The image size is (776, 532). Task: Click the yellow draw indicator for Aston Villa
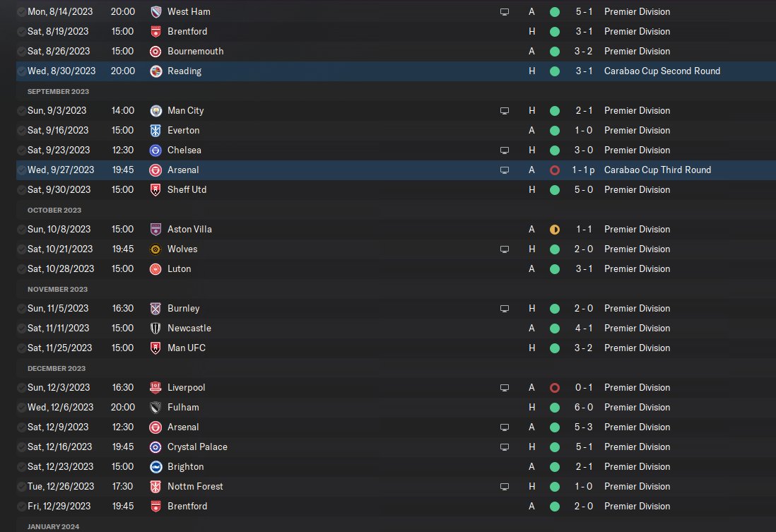tap(555, 230)
